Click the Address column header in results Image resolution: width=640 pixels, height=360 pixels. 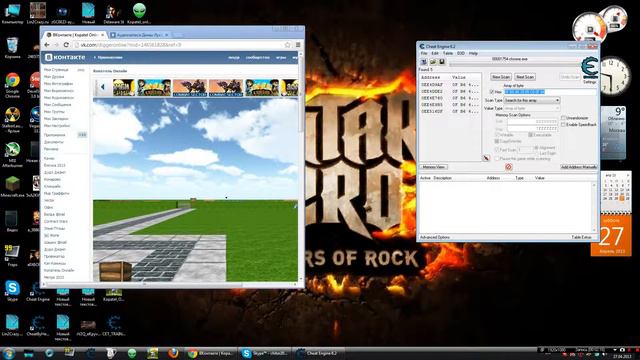[x=430, y=77]
